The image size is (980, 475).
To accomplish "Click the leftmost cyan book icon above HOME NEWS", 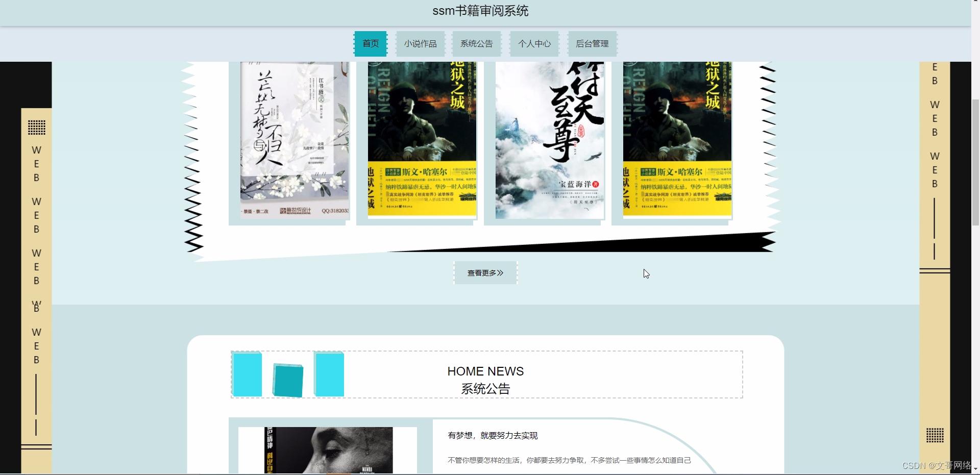I will (x=247, y=374).
